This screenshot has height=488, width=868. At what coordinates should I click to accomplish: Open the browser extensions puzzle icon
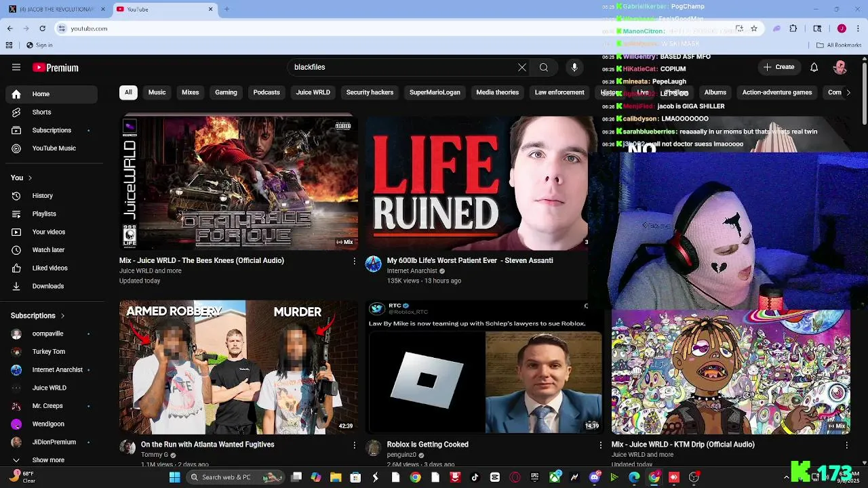point(793,28)
